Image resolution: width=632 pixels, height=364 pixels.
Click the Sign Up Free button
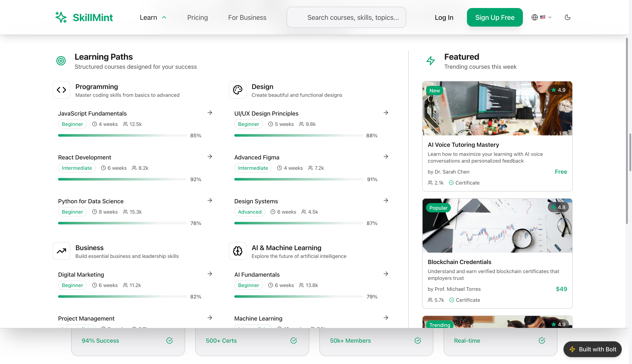pyautogui.click(x=494, y=18)
